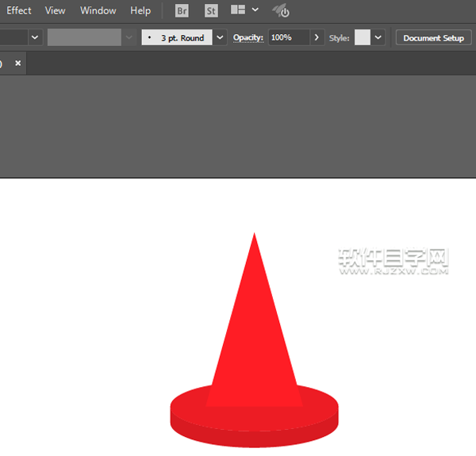Expand the Arrange Documents dropdown arrow
Viewport: 476px width, 456px height.
tap(255, 10)
